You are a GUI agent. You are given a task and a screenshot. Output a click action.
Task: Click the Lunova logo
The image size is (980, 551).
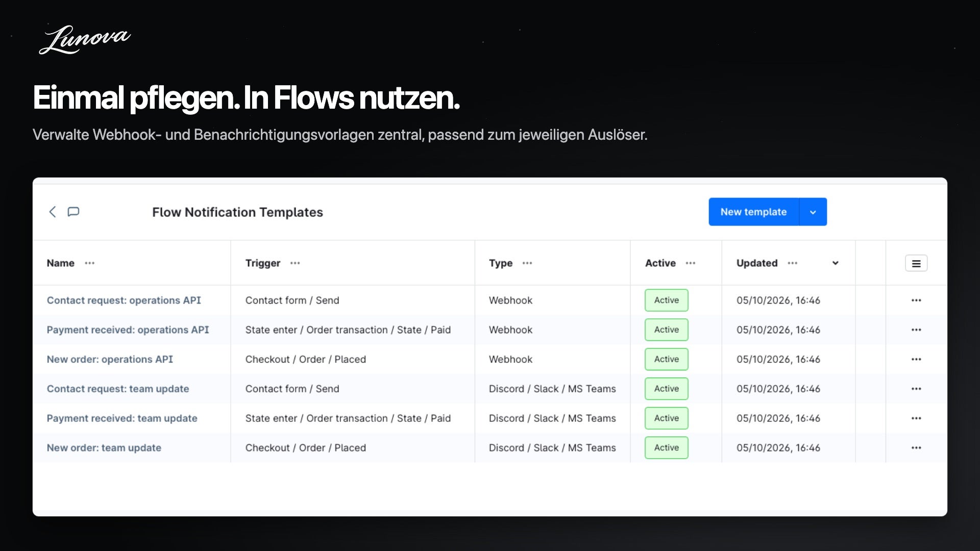coord(85,39)
